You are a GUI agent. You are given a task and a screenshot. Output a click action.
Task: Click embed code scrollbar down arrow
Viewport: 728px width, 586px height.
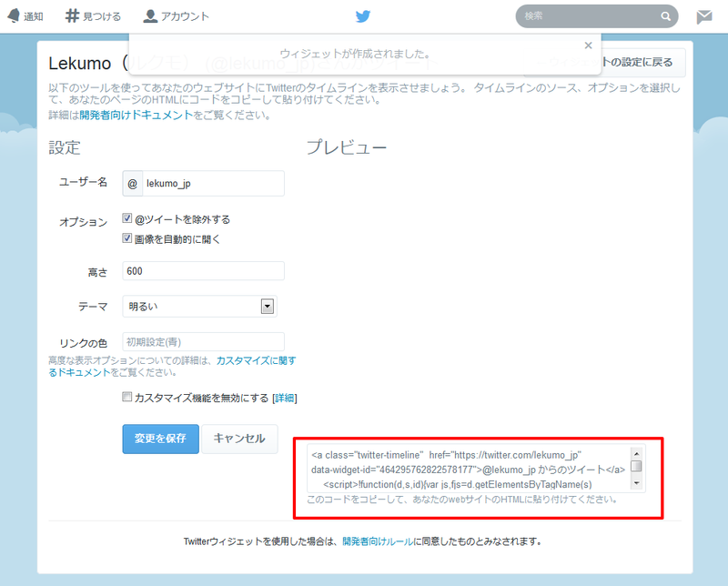[x=636, y=483]
